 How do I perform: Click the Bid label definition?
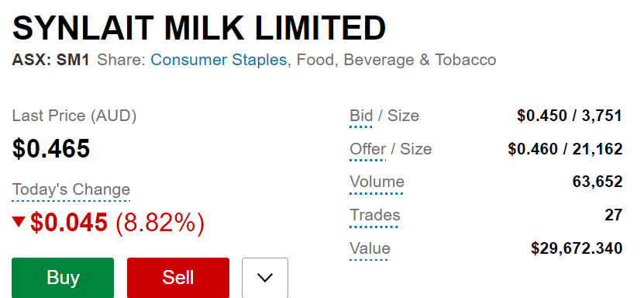click(361, 116)
